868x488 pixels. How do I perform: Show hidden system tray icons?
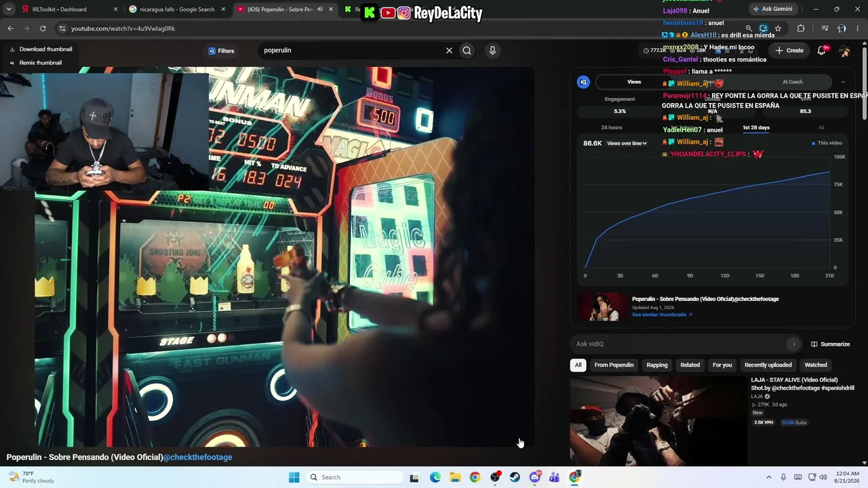pos(768,477)
